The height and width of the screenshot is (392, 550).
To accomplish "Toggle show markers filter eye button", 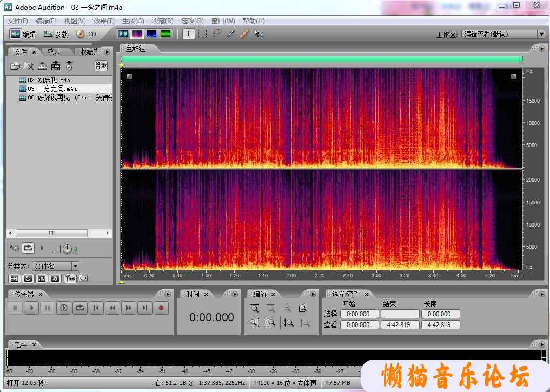I will 70,278.
